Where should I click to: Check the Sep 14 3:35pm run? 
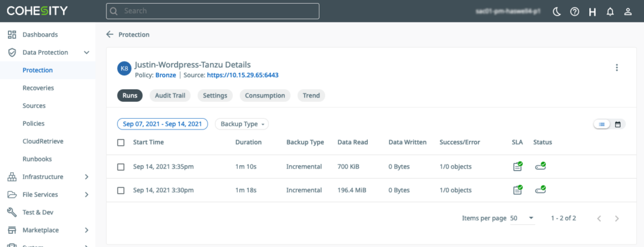click(121, 167)
